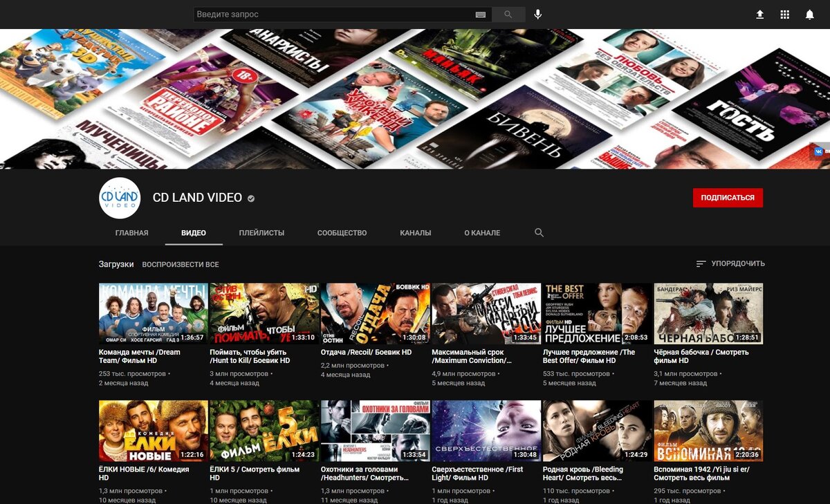Image resolution: width=830 pixels, height=504 pixels.
Task: Open the ЁЛКИ НОВЫЕ video thumbnail
Action: (x=154, y=431)
